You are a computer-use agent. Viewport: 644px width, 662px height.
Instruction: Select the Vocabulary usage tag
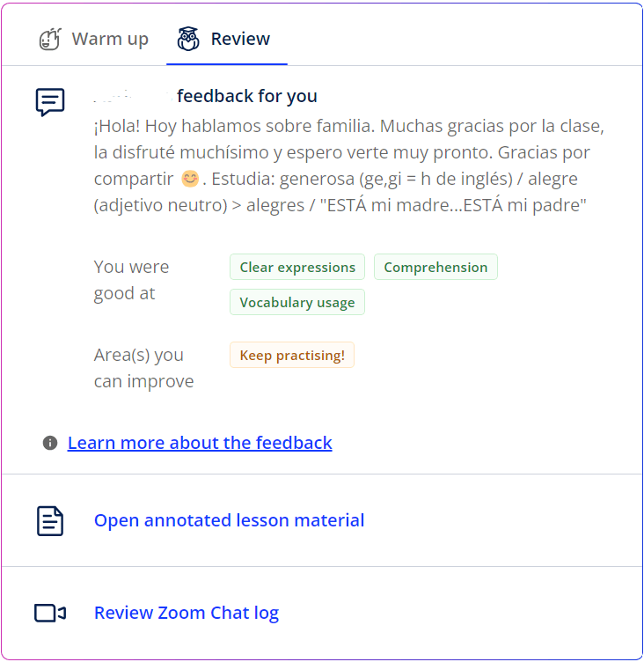(x=297, y=303)
